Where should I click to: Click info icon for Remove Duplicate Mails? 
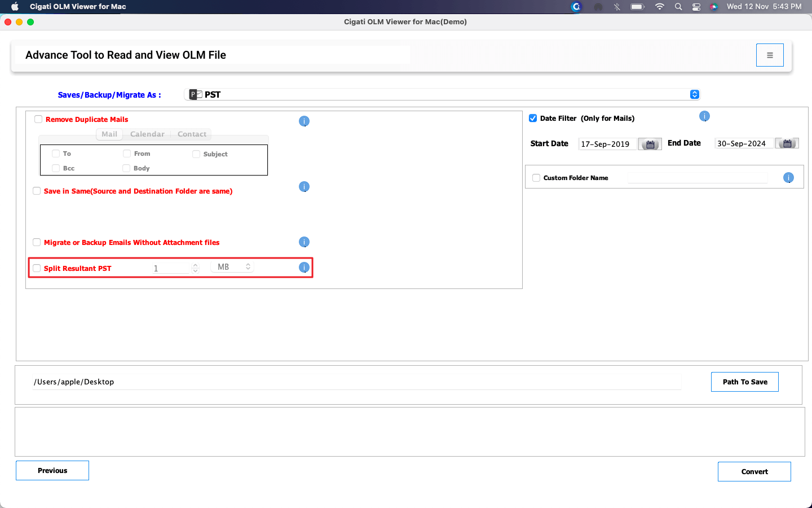click(304, 121)
